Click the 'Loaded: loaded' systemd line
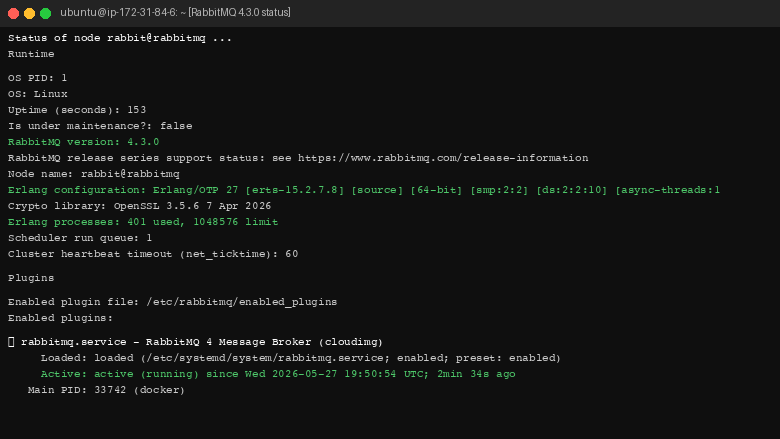This screenshot has height=439, width=780. tap(300, 358)
